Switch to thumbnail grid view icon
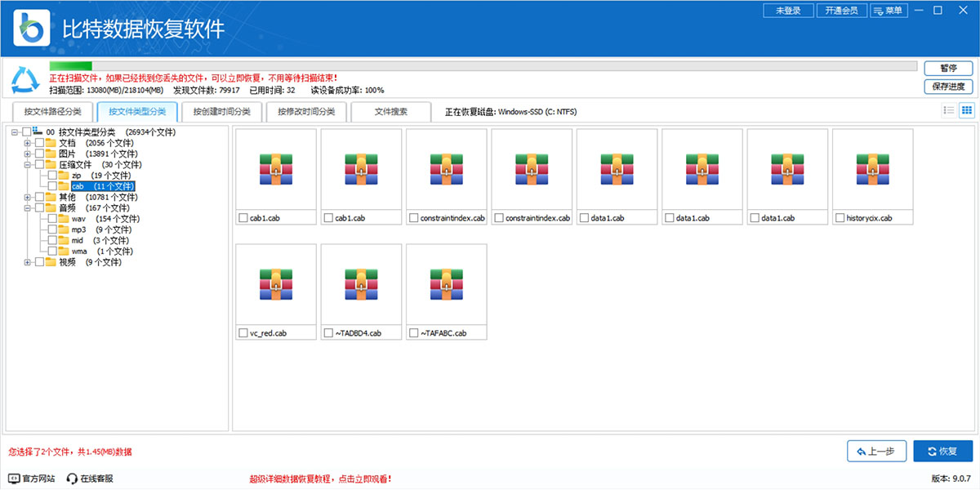The height and width of the screenshot is (490, 980). [966, 110]
